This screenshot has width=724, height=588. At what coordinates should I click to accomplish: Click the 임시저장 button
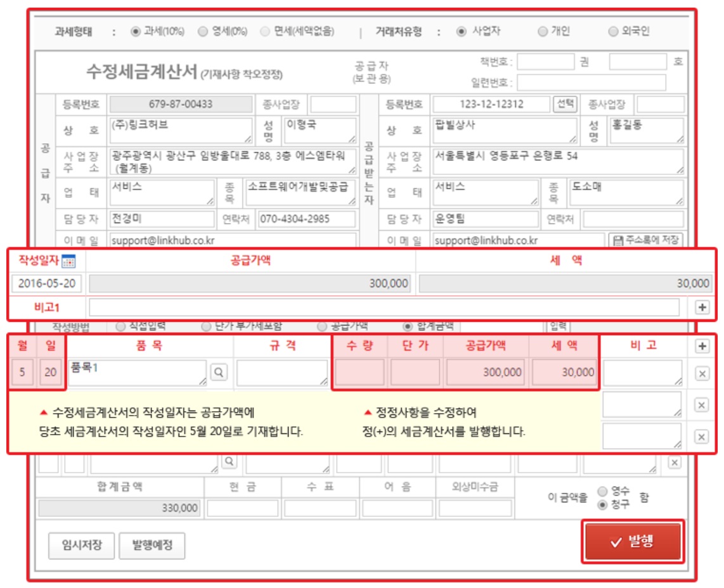tap(81, 546)
